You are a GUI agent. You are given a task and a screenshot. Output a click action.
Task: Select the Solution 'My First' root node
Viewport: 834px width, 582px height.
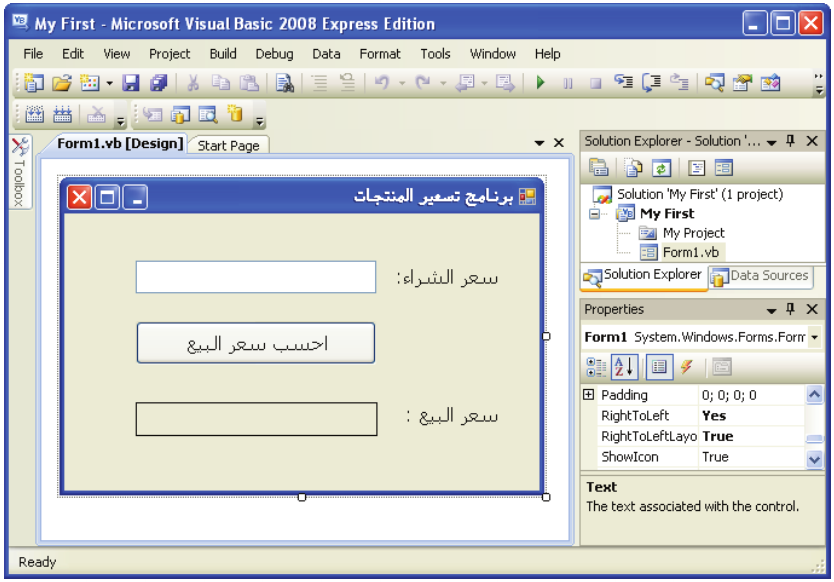point(700,194)
